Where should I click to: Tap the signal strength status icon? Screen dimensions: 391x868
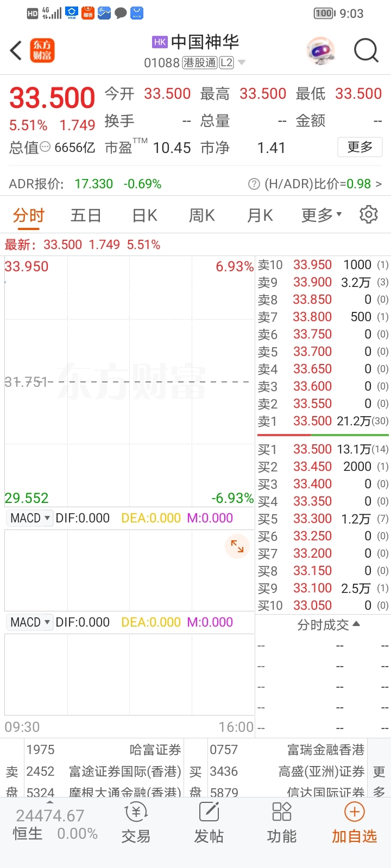click(x=52, y=13)
